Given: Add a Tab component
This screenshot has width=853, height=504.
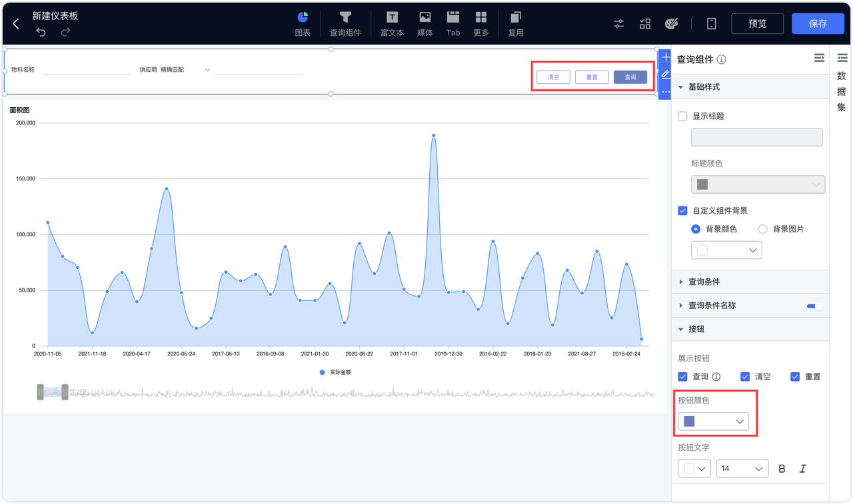Looking at the screenshot, I should click(453, 23).
